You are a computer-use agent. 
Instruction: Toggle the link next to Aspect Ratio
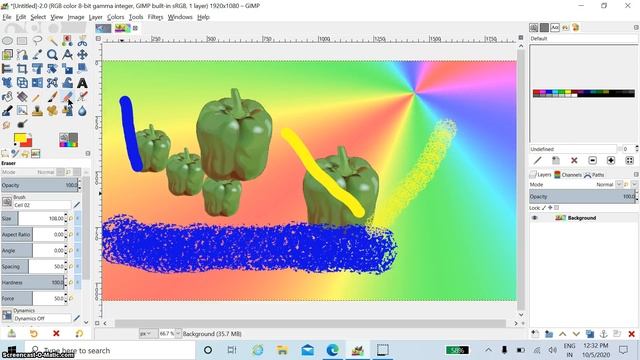pos(78,234)
